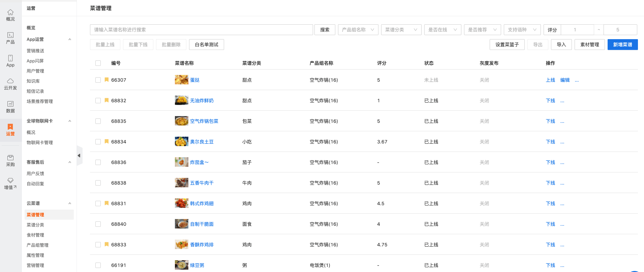Click the minimum 评分 field showing 1
The image size is (644, 272).
point(577,30)
